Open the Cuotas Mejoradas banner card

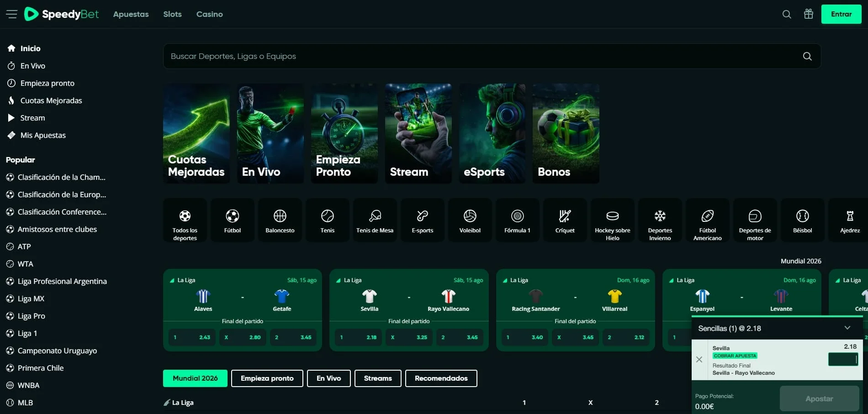(x=196, y=133)
